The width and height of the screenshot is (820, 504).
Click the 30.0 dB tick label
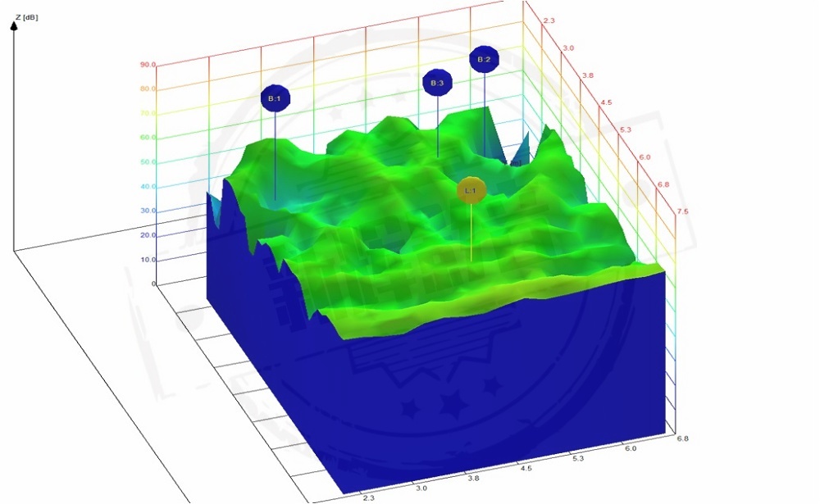pos(148,211)
